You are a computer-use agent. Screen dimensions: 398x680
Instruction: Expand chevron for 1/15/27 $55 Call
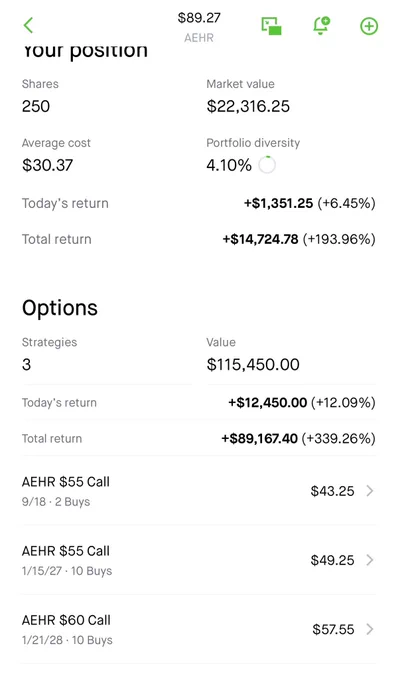pyautogui.click(x=370, y=560)
